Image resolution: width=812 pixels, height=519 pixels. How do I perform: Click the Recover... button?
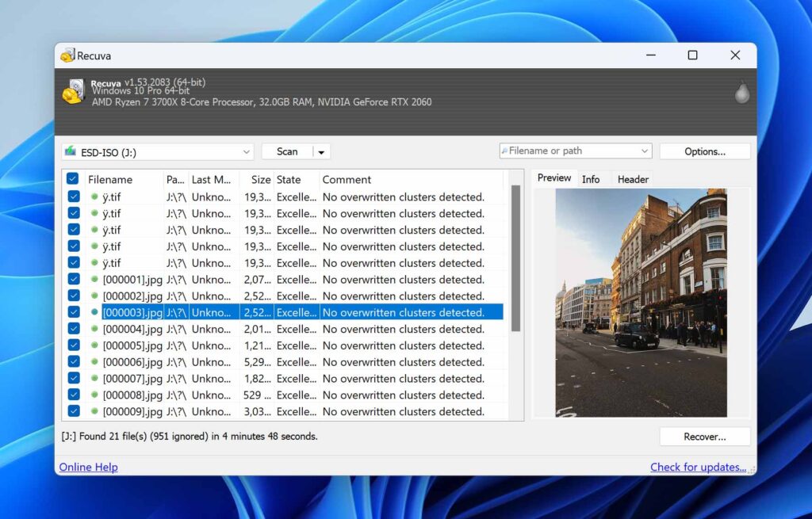tap(704, 436)
